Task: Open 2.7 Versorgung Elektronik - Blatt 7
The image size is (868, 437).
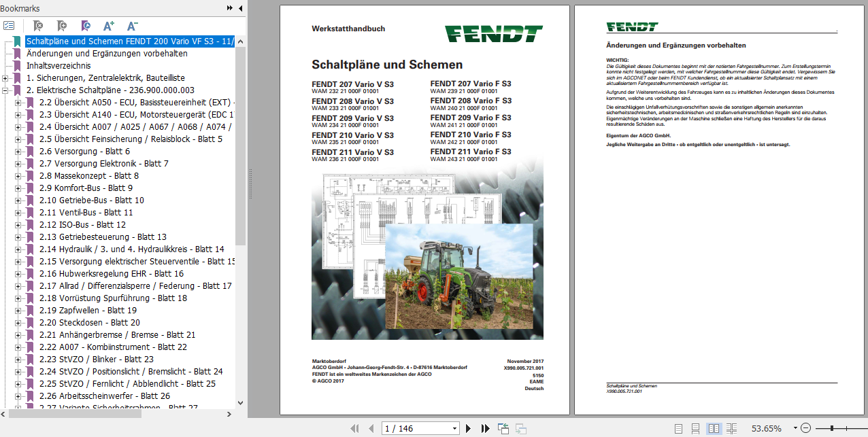Action: [104, 164]
